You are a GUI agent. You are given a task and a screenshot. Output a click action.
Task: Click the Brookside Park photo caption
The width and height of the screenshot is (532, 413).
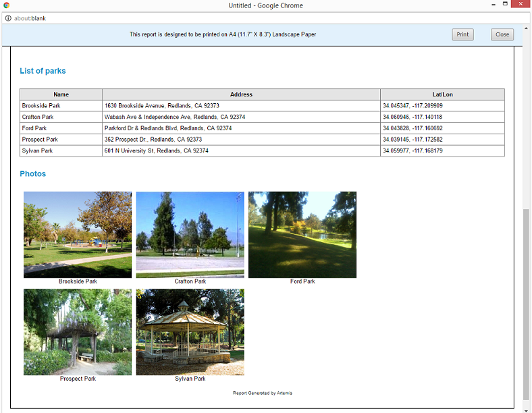point(78,281)
